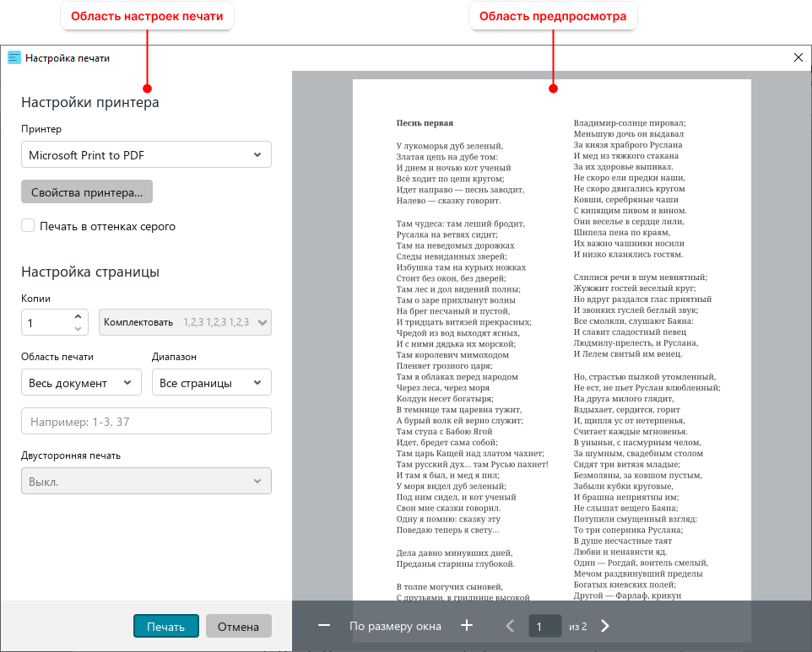Click the page range field Например: 1-3, 37

pyautogui.click(x=146, y=421)
